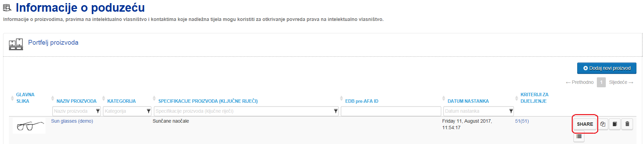
Task: Click the SHARE button for Sun glasses
Action: [585, 124]
